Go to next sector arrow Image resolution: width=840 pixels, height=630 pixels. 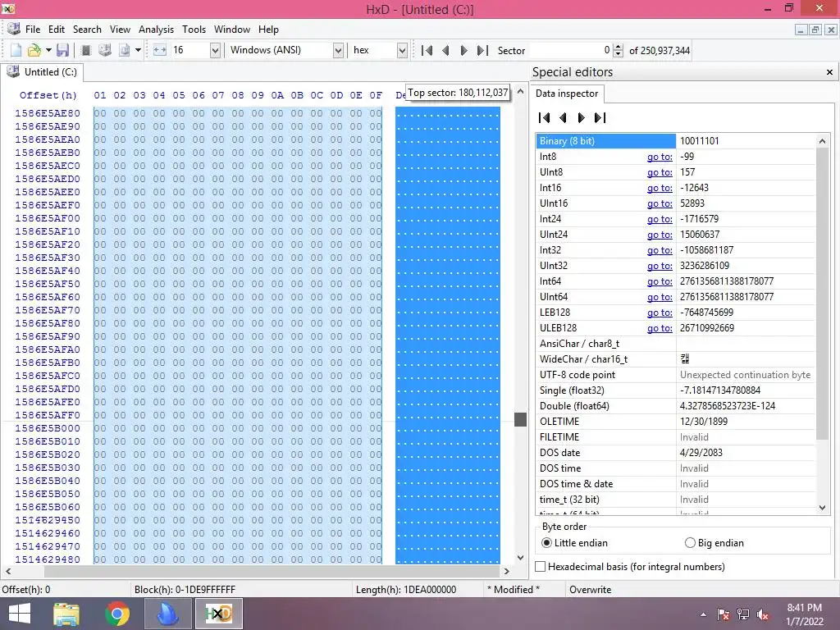click(464, 50)
